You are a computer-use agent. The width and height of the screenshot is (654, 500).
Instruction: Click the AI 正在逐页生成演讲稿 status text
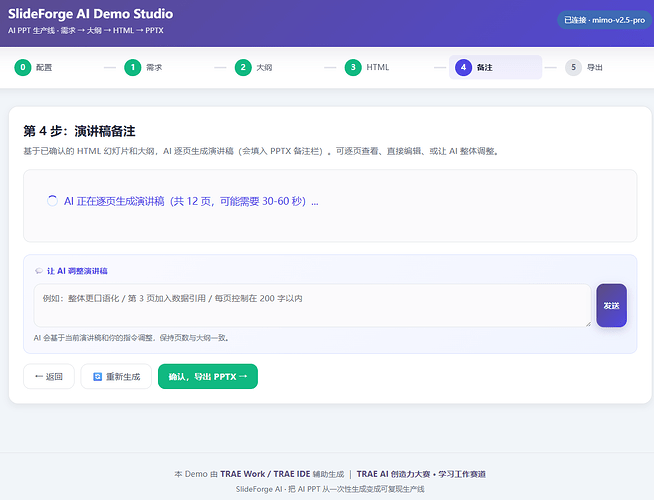point(191,201)
